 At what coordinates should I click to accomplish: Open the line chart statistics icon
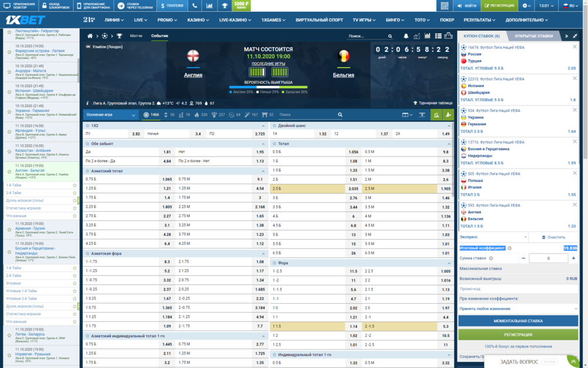[417, 36]
